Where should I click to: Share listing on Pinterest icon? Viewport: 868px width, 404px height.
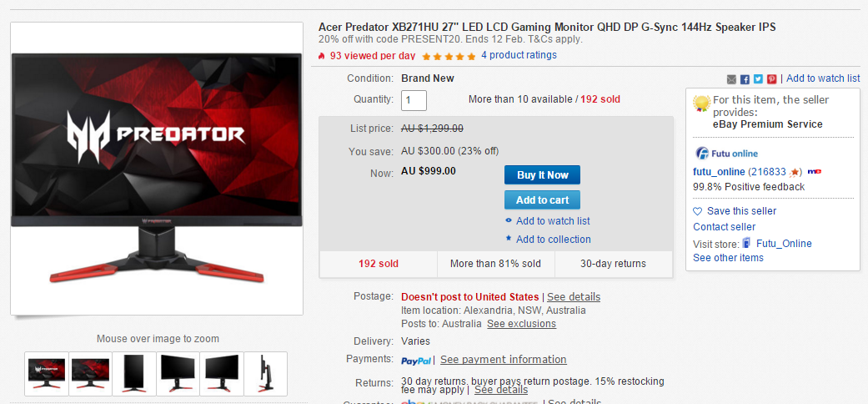pyautogui.click(x=771, y=79)
